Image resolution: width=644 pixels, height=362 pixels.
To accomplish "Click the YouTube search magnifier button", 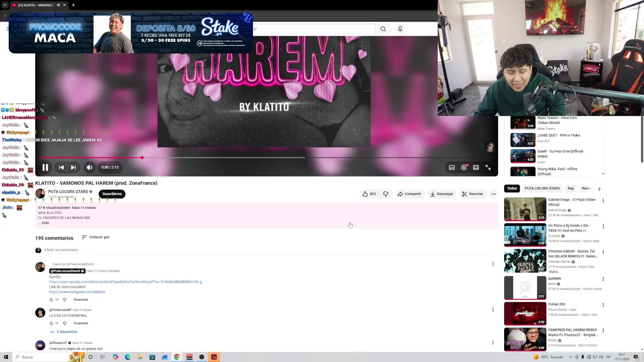I will [383, 29].
